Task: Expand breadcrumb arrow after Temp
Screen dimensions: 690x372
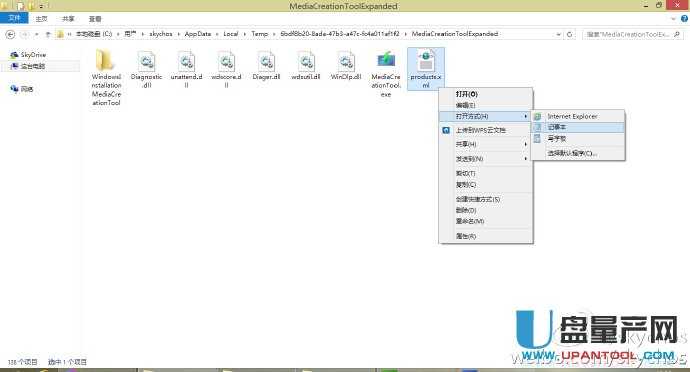Action: point(274,34)
